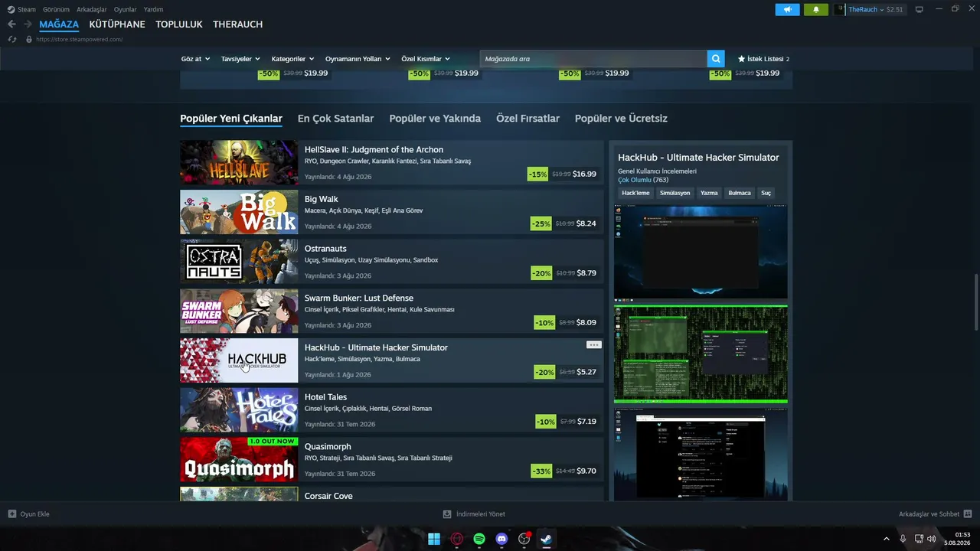Click the Steam logo in the top menu

(x=11, y=10)
